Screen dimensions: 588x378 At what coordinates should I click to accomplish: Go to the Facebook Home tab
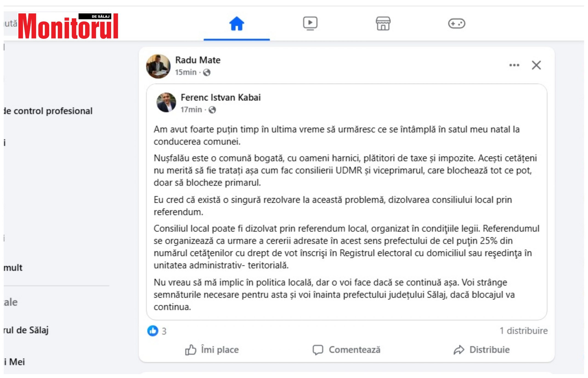click(x=237, y=24)
